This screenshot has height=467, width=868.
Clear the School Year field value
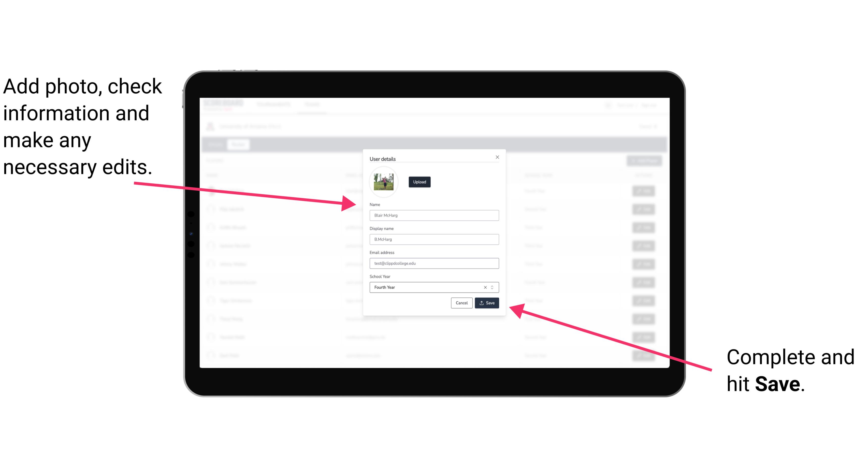click(x=485, y=287)
